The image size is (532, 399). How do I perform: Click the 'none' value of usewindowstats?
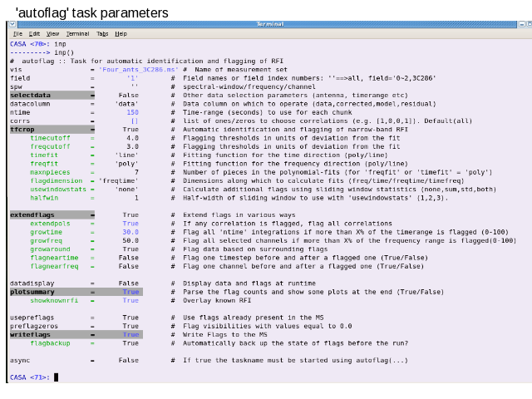[126, 190]
